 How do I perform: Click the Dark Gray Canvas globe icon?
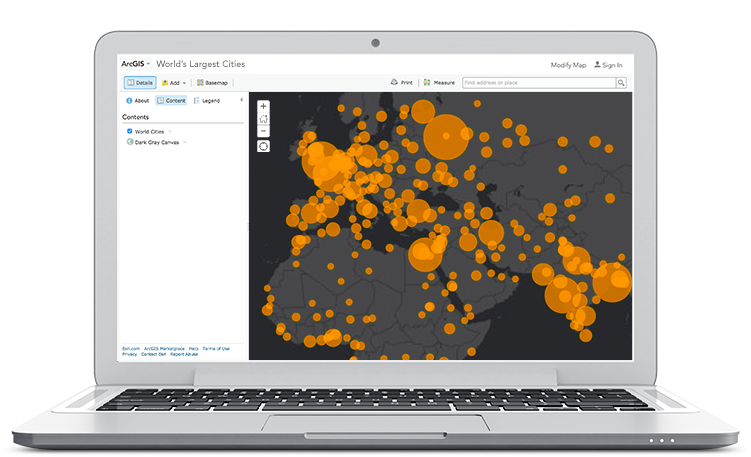[130, 142]
